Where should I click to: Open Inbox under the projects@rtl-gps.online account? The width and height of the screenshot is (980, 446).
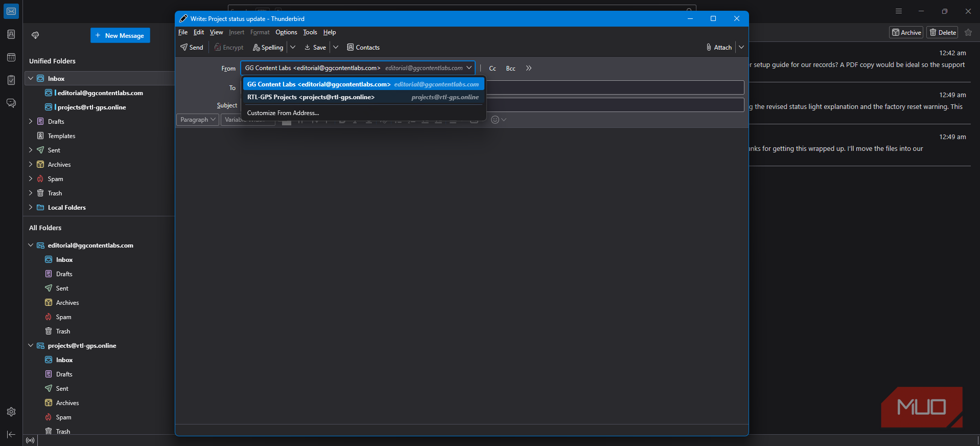pyautogui.click(x=64, y=360)
